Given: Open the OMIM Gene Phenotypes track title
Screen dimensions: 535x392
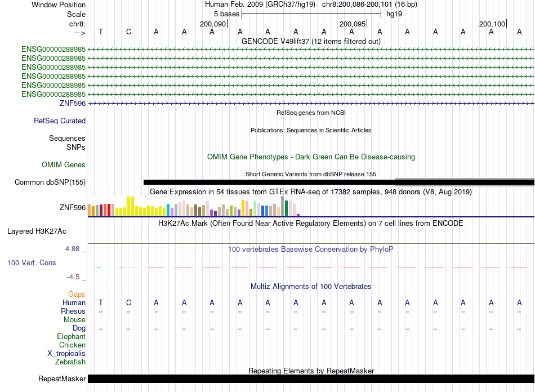Looking at the screenshot, I should (x=311, y=157).
